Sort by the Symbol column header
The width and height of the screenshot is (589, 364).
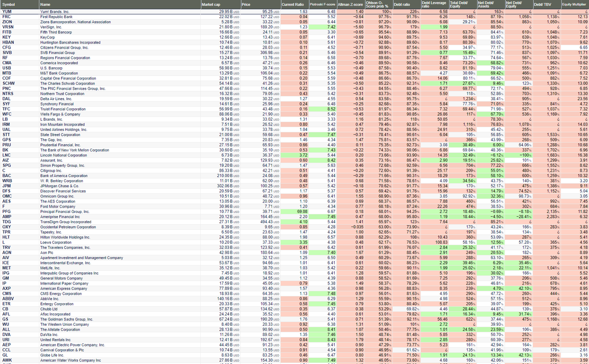[8, 4]
